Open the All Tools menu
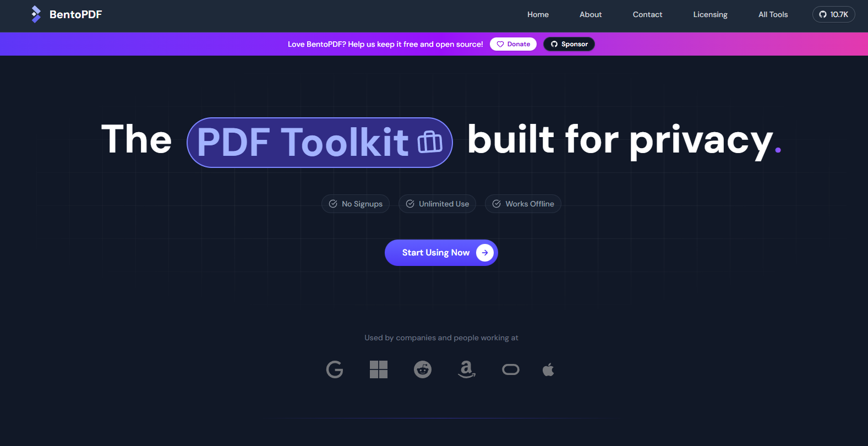The width and height of the screenshot is (868, 446). click(773, 14)
